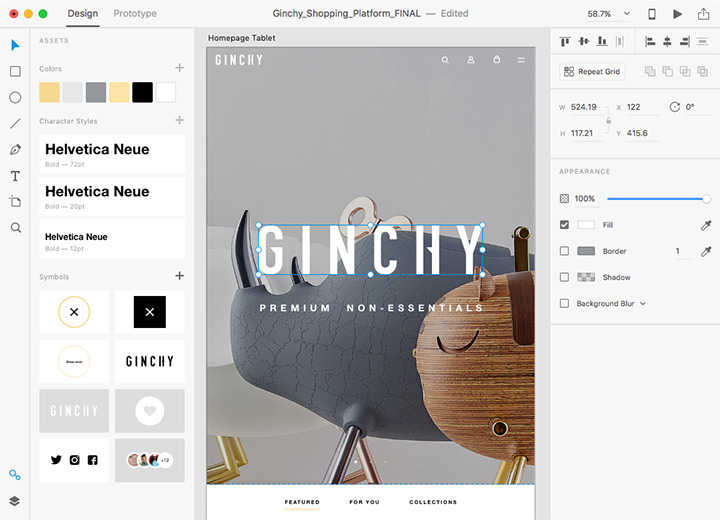Uncheck the Fill checkbox
Image resolution: width=720 pixels, height=520 pixels.
(x=565, y=225)
